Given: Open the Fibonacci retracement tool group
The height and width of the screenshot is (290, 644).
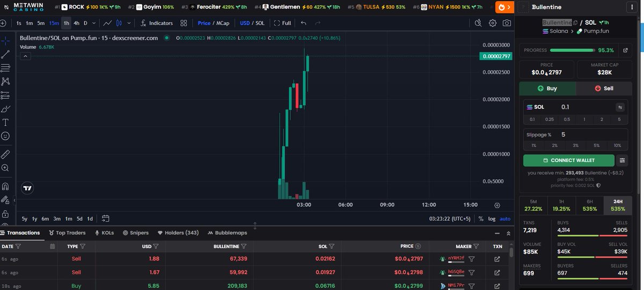Looking at the screenshot, I should (5, 68).
